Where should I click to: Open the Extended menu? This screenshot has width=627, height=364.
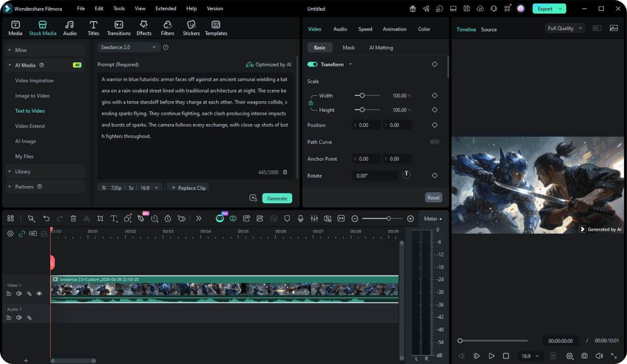click(166, 9)
